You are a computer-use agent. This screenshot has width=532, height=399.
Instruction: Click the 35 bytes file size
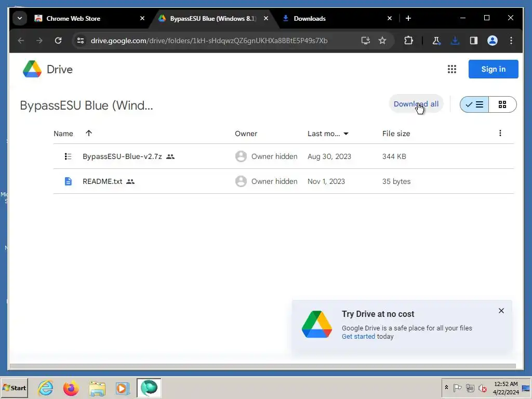coord(396,181)
